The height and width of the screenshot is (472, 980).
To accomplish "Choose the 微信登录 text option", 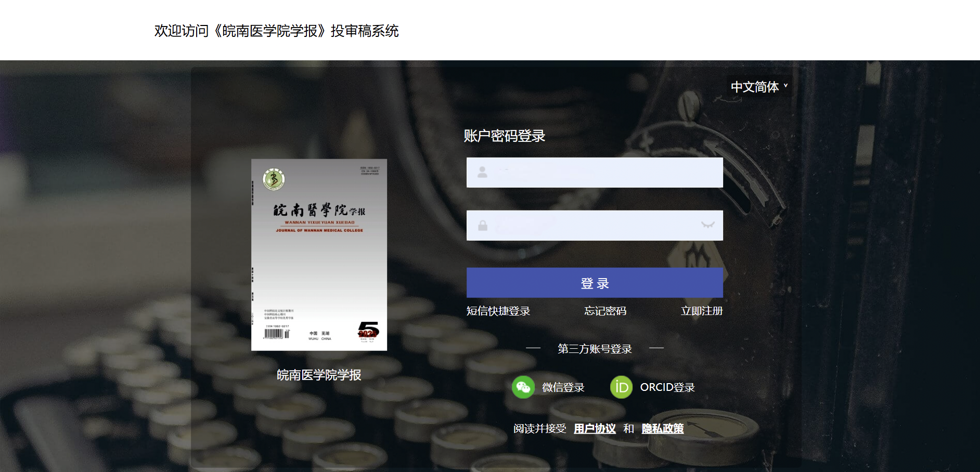I will coord(563,387).
